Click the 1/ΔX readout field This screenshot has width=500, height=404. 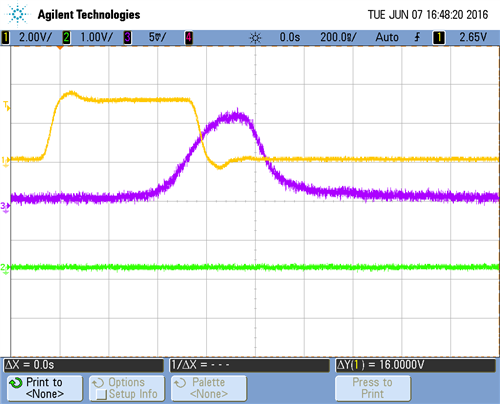(250, 365)
